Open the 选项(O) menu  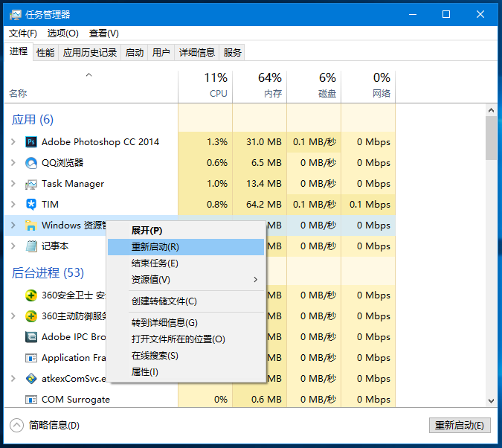(62, 33)
